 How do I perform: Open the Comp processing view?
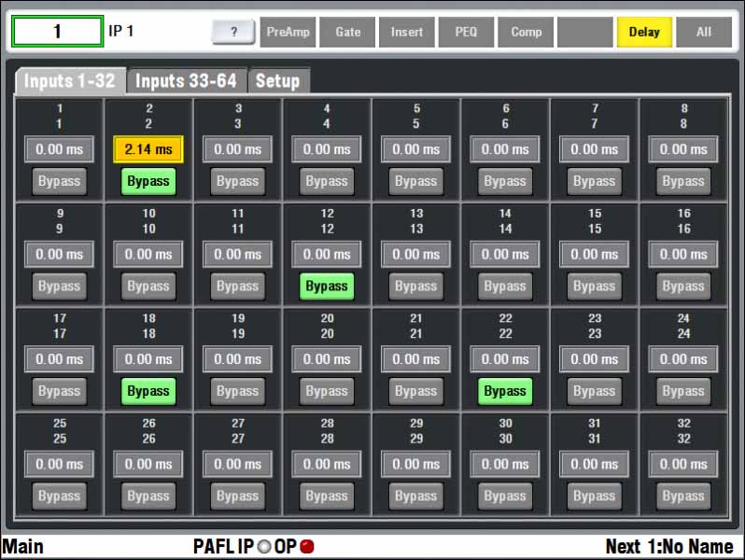pos(526,32)
